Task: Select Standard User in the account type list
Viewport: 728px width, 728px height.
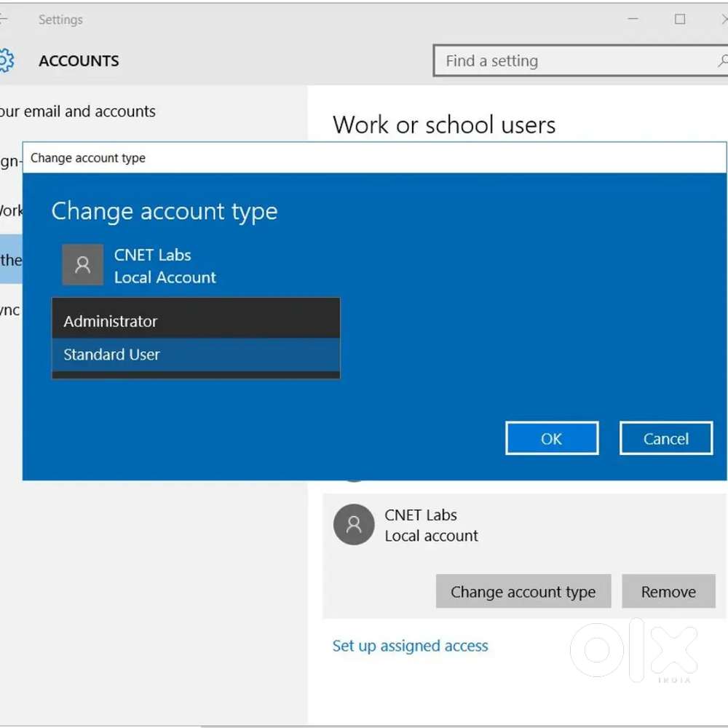Action: [x=195, y=355]
